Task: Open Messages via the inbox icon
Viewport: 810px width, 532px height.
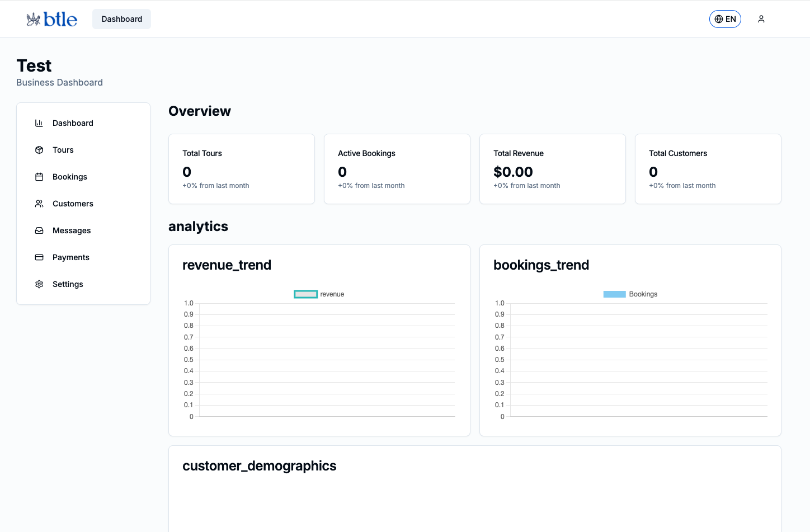Action: coord(39,230)
